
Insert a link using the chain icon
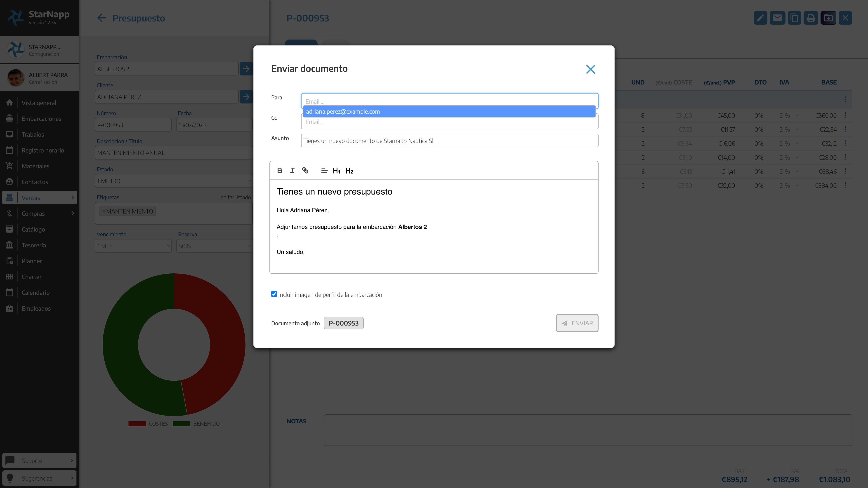click(x=305, y=170)
